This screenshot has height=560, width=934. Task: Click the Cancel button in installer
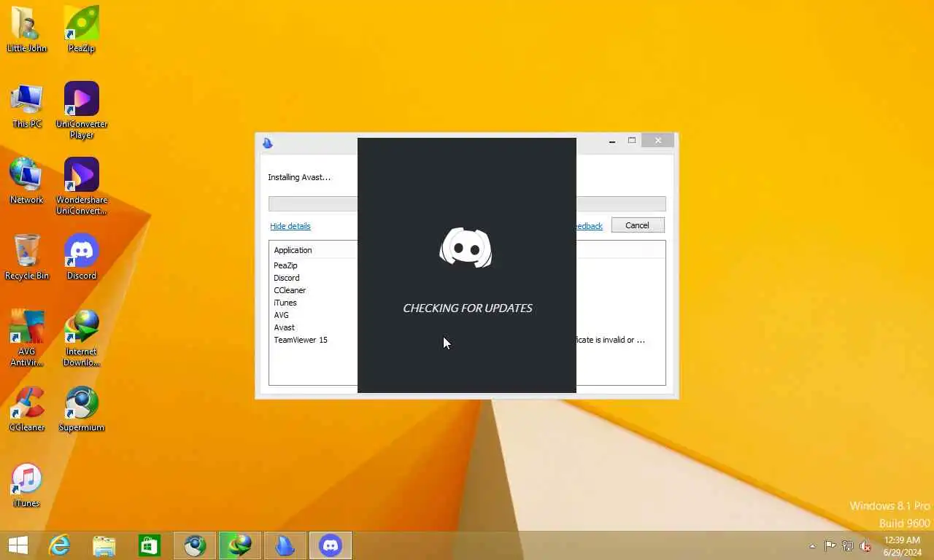tap(638, 225)
